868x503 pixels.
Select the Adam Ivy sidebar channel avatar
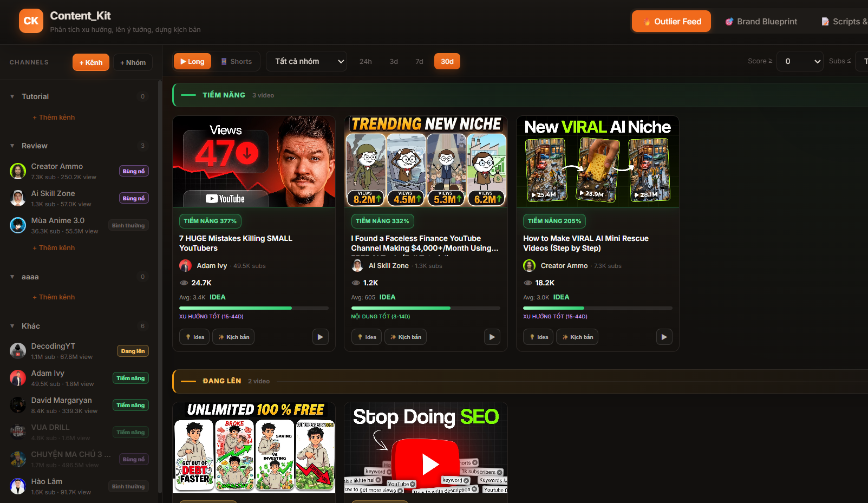18,378
